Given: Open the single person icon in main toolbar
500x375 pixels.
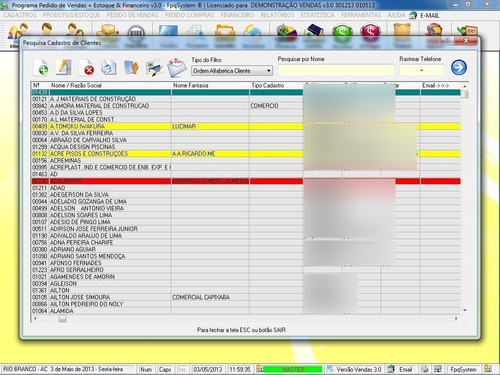Looking at the screenshot, I should click(x=47, y=30).
